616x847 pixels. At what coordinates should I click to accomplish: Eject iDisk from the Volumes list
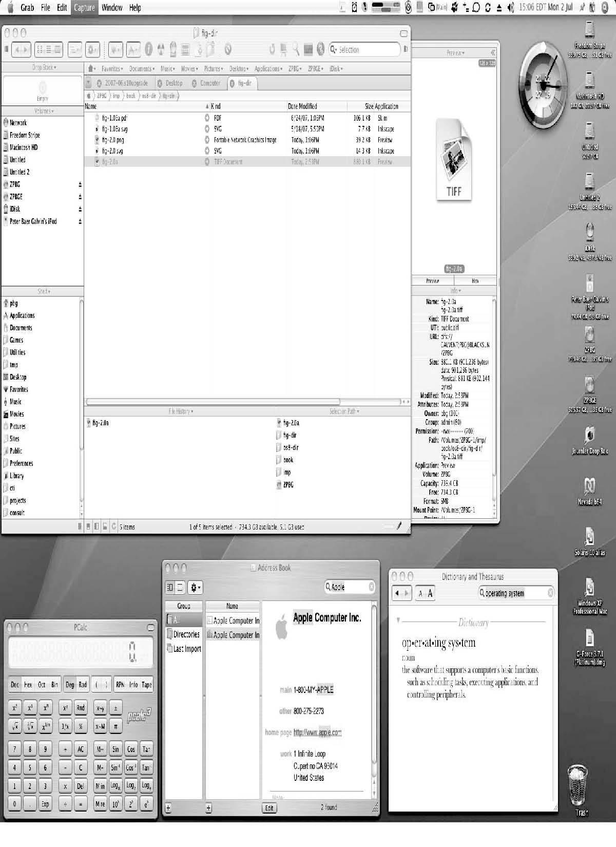click(80, 209)
